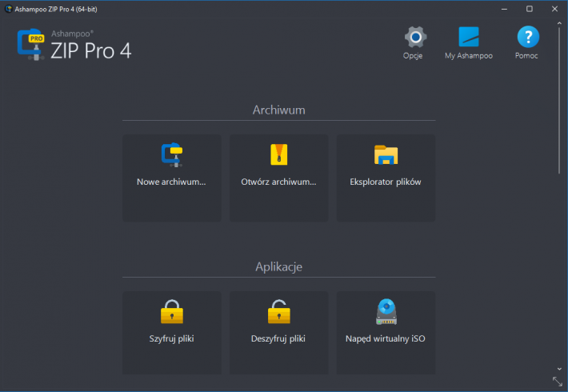Click the Aplikacje section heading

[279, 267]
